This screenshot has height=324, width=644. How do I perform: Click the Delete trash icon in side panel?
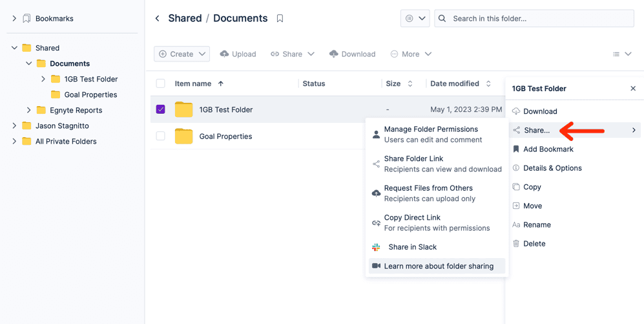(x=516, y=243)
